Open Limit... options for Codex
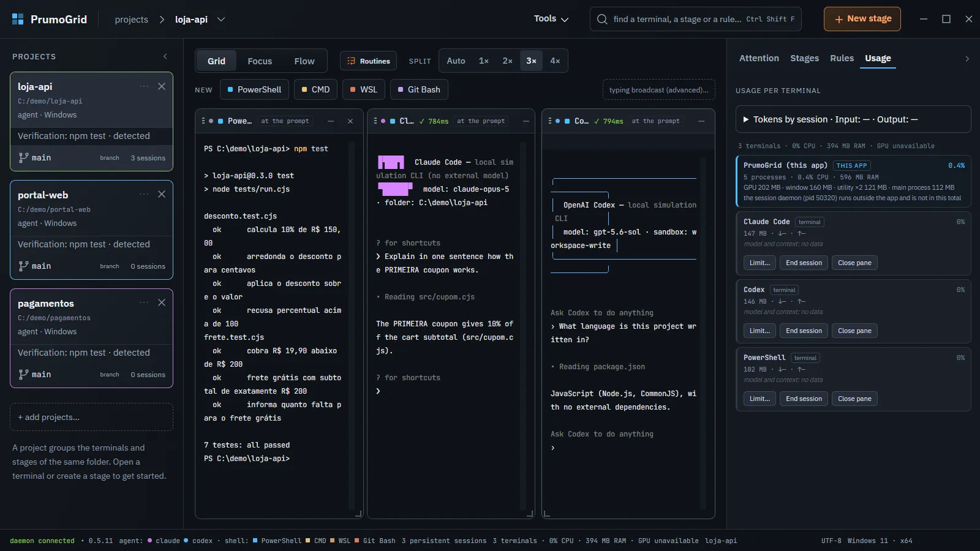980x551 pixels. pyautogui.click(x=759, y=331)
